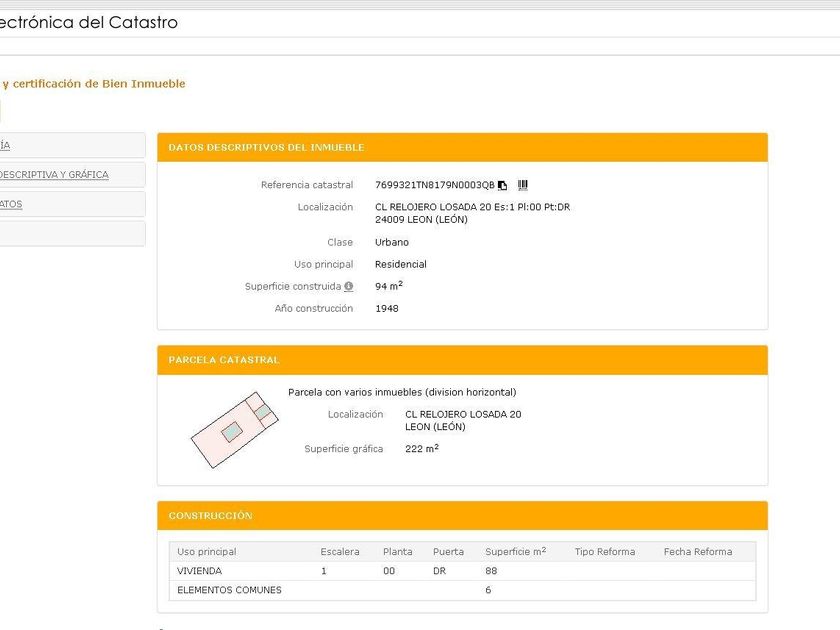The image size is (840, 630).
Task: Click the postal text 24009 LEON (LEÓN)
Action: click(x=421, y=220)
